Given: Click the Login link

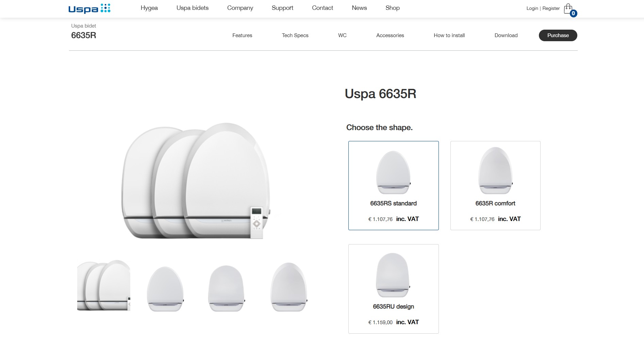Looking at the screenshot, I should pos(532,8).
